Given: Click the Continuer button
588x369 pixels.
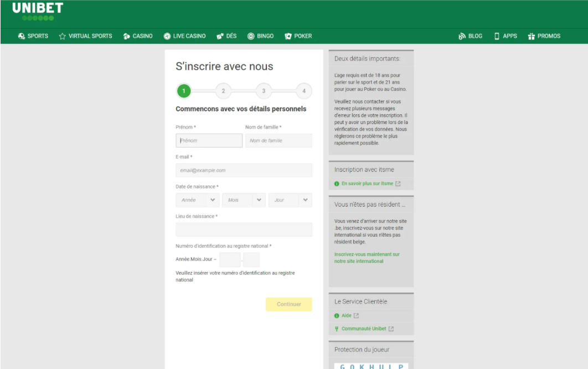Looking at the screenshot, I should 289,304.
